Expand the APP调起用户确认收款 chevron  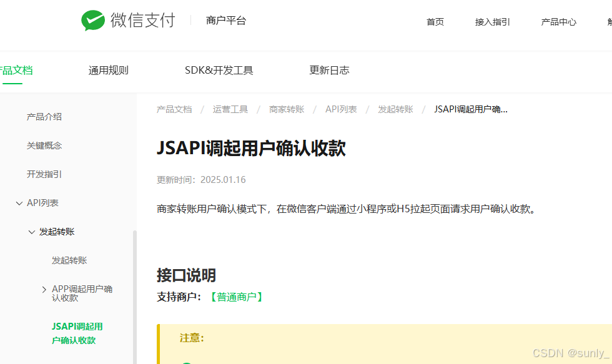click(44, 290)
